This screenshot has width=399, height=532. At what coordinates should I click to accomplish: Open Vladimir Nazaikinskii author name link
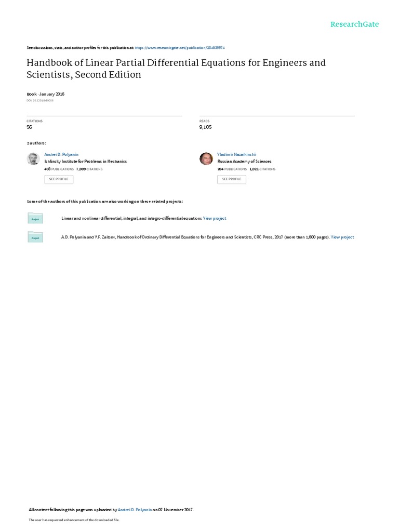236,155
